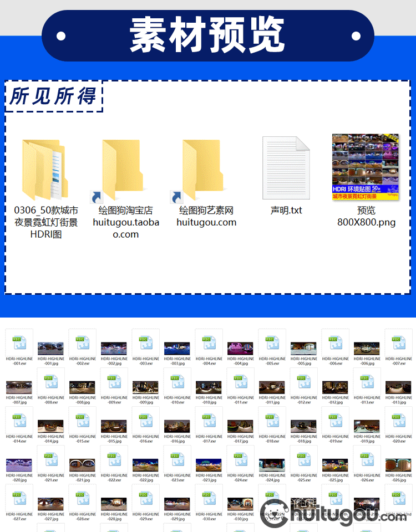Screen dimensions: 416x532
Task: Open the HDRI-HIGHLINE-019.jpg thumbnail
Action: coord(367,427)
